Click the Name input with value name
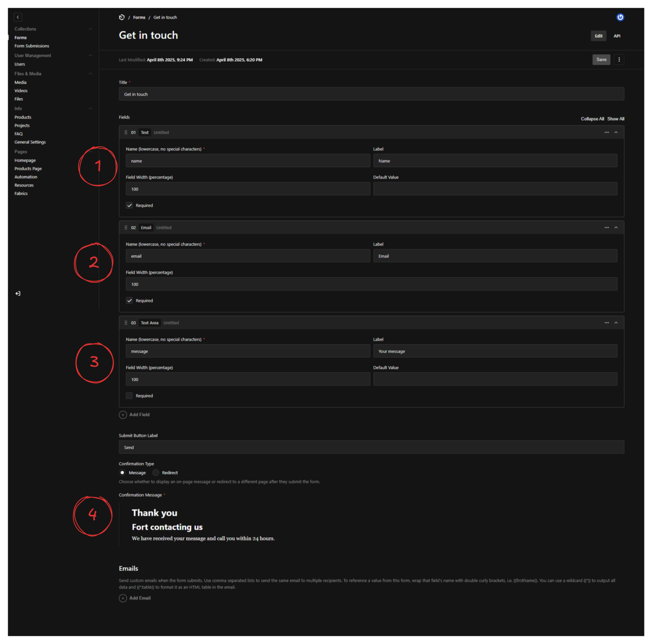Viewport: 652px width, 644px height. click(x=248, y=161)
